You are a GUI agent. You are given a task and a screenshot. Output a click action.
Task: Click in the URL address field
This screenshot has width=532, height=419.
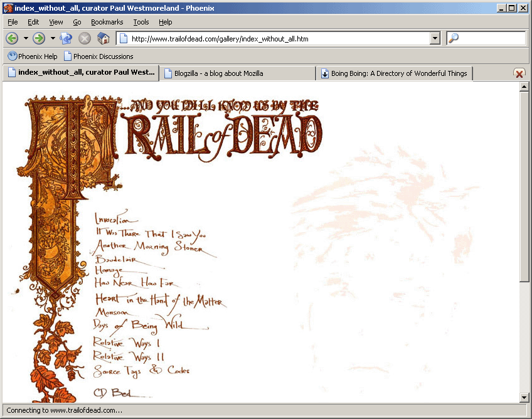tap(278, 39)
